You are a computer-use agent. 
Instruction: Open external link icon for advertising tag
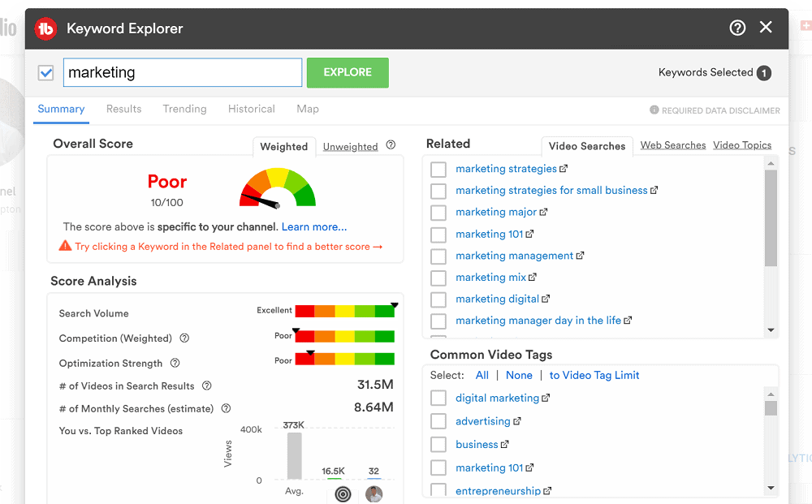click(516, 421)
